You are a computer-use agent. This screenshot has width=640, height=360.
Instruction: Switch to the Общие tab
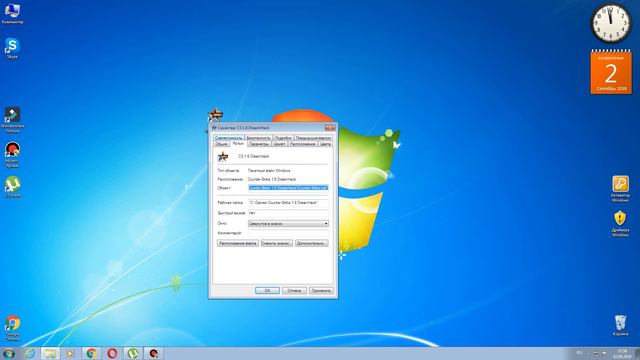(x=221, y=144)
